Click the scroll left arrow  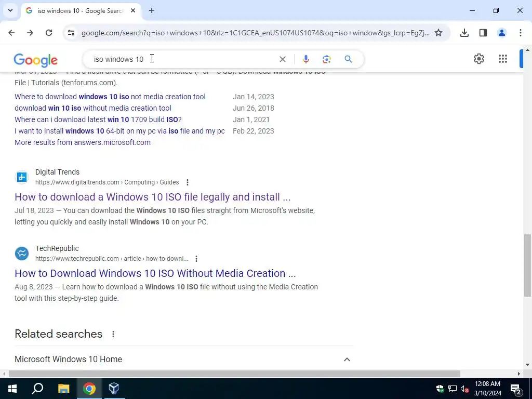click(x=4, y=374)
